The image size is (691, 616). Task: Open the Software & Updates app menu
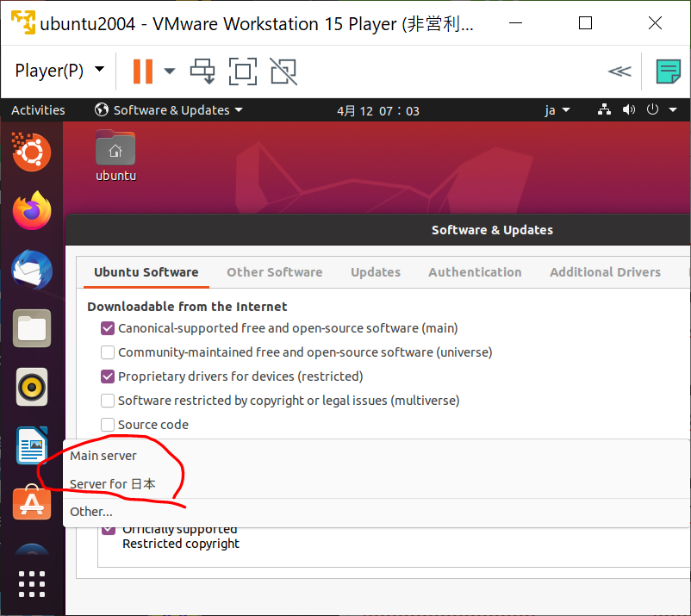tap(169, 110)
